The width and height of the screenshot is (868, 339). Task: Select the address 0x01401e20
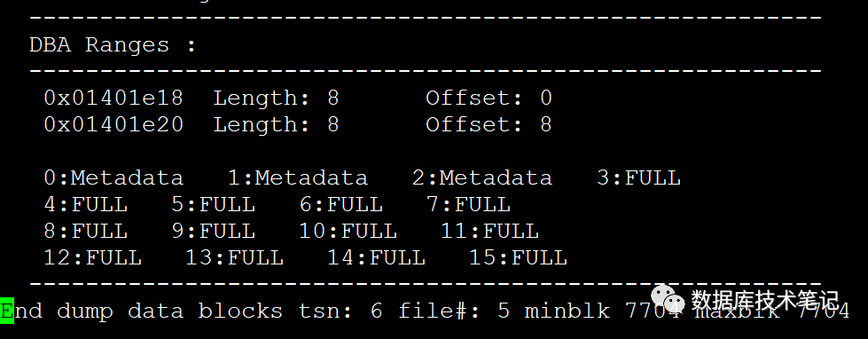pyautogui.click(x=113, y=124)
